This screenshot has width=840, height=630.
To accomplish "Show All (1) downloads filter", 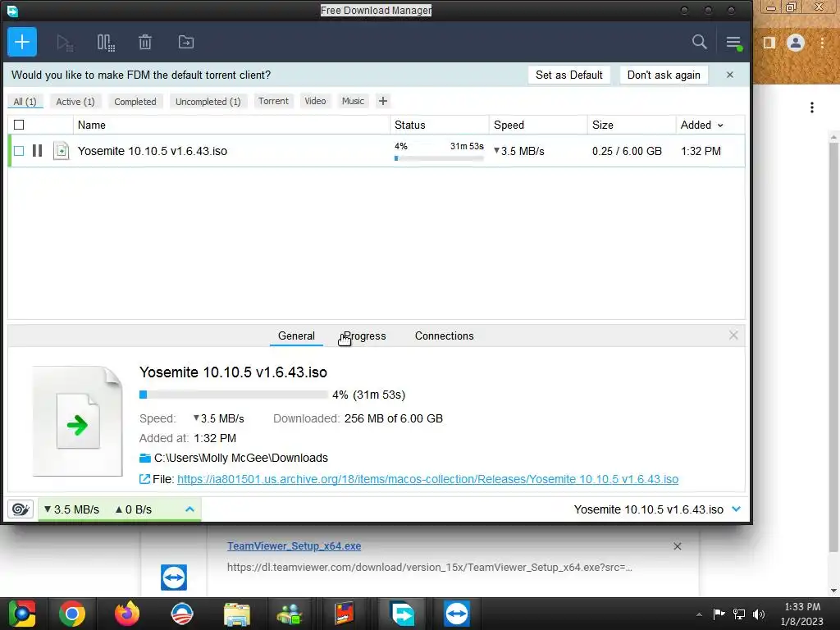I will point(25,101).
